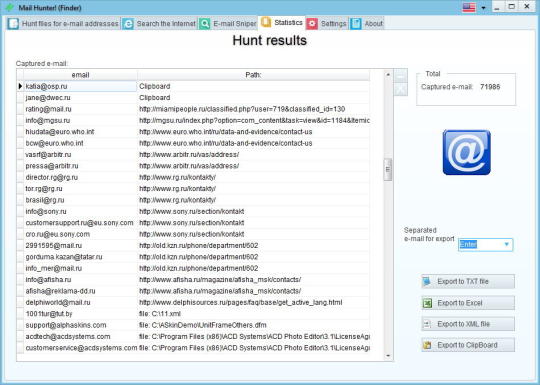Click the remove-row minus button beside the table
Screen dimensions: 540x385
(401, 76)
